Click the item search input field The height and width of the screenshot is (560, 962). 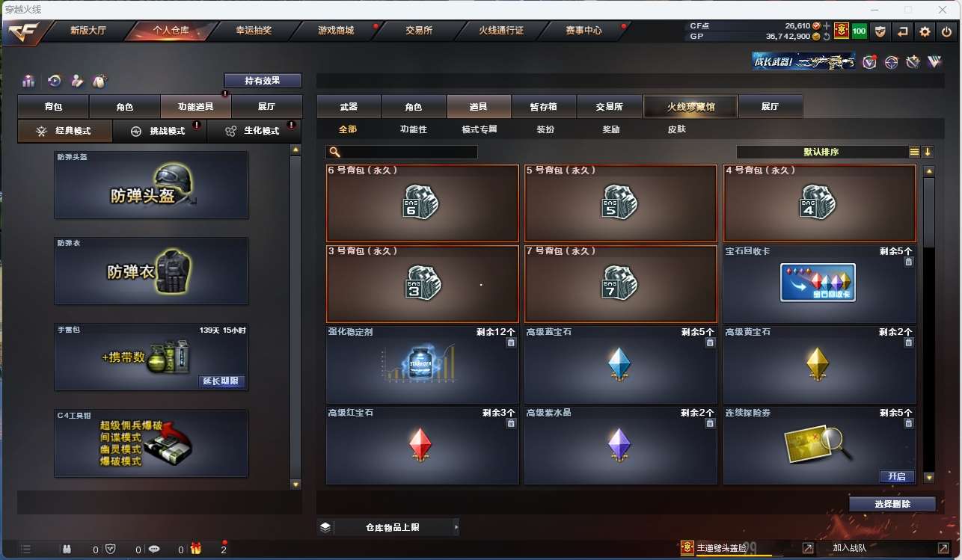pyautogui.click(x=402, y=153)
